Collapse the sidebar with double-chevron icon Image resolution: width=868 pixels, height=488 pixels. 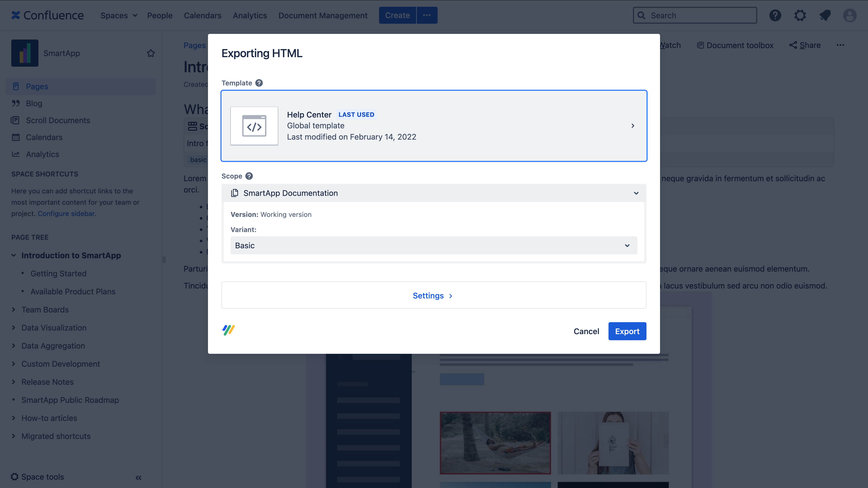click(139, 478)
